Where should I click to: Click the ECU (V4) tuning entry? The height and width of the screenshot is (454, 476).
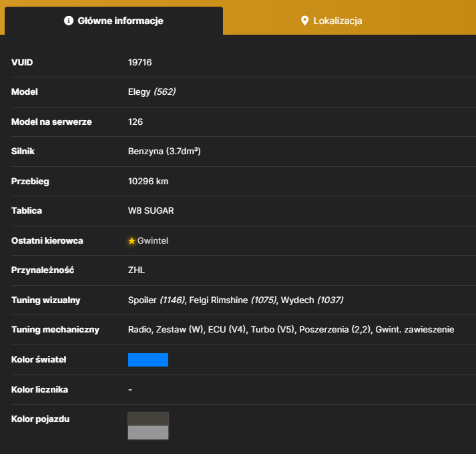coord(227,330)
